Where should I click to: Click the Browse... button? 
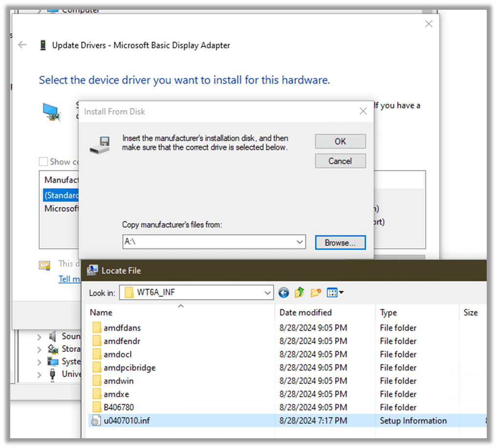point(340,243)
